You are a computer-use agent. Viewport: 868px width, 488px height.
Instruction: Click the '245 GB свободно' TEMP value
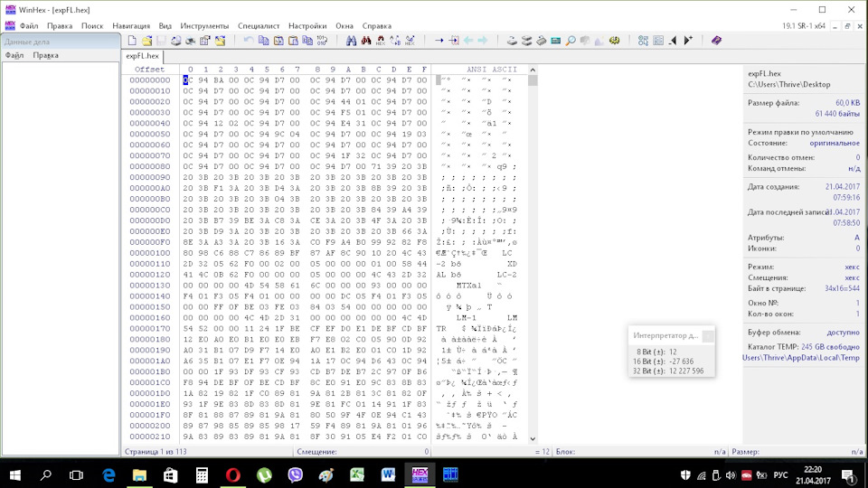click(x=830, y=347)
